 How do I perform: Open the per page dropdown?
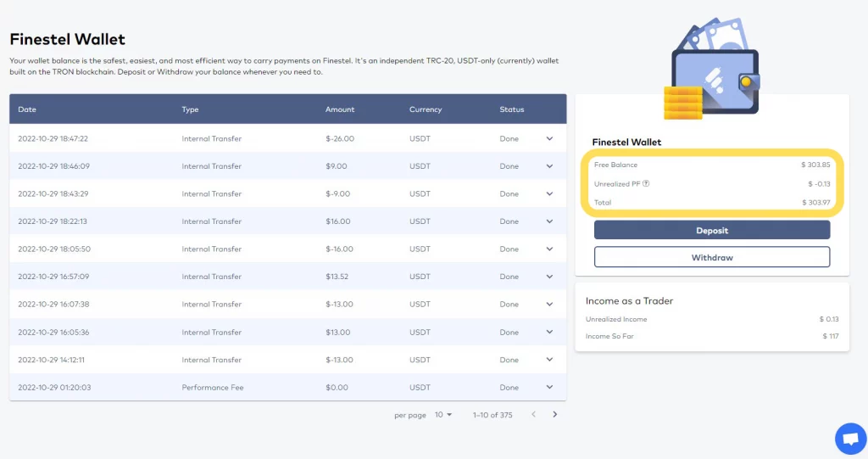pos(442,415)
